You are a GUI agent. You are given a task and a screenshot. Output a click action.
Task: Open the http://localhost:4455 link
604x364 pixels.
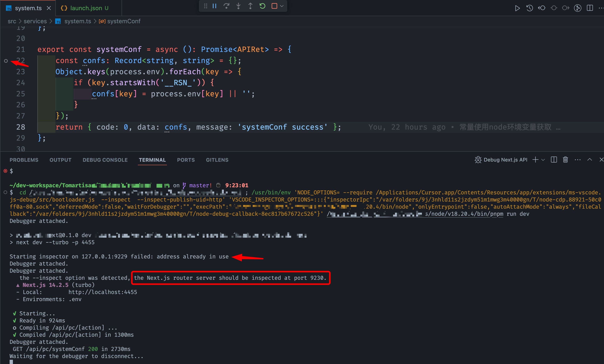click(103, 292)
